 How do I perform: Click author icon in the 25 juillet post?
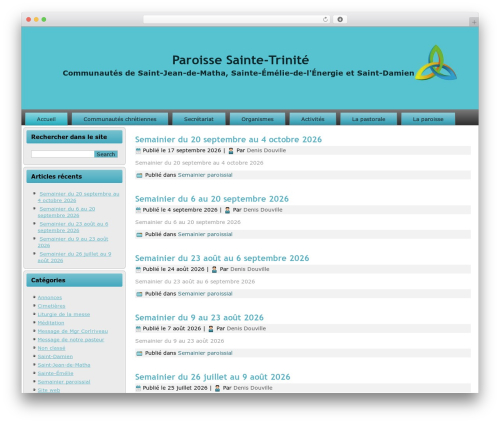pyautogui.click(x=217, y=388)
